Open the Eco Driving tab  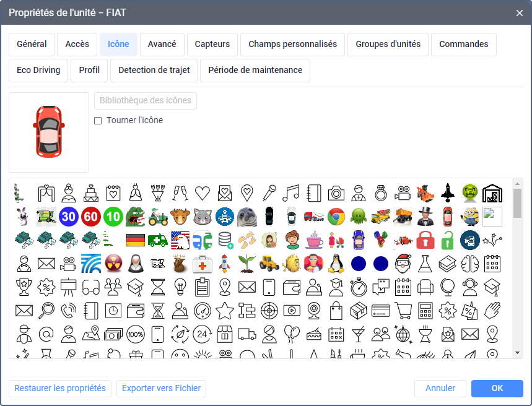(38, 70)
